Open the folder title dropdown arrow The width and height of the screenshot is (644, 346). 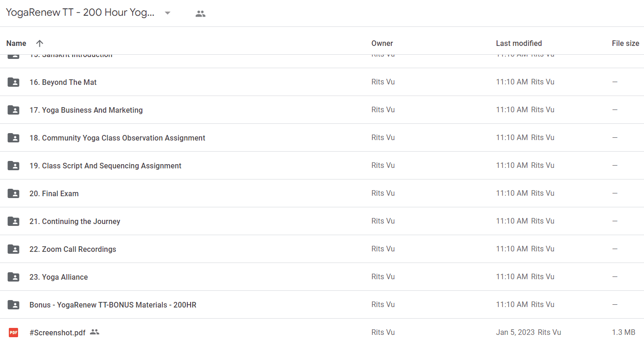168,13
